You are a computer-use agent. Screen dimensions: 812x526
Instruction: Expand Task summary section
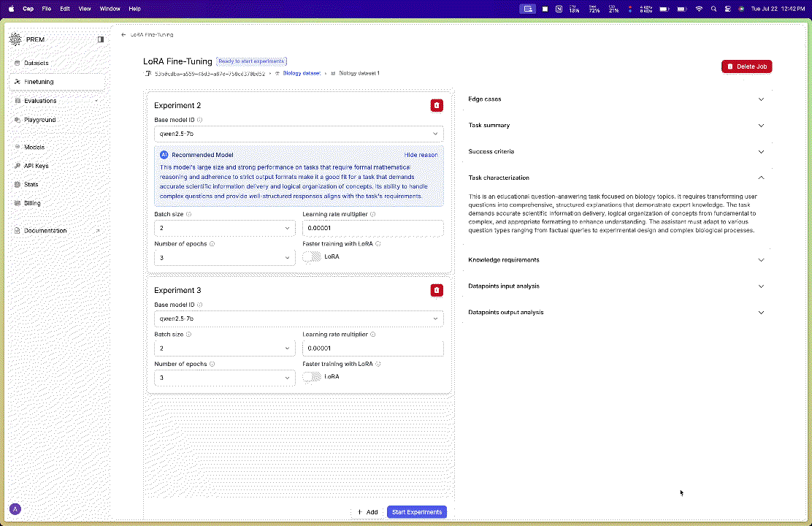(616, 126)
